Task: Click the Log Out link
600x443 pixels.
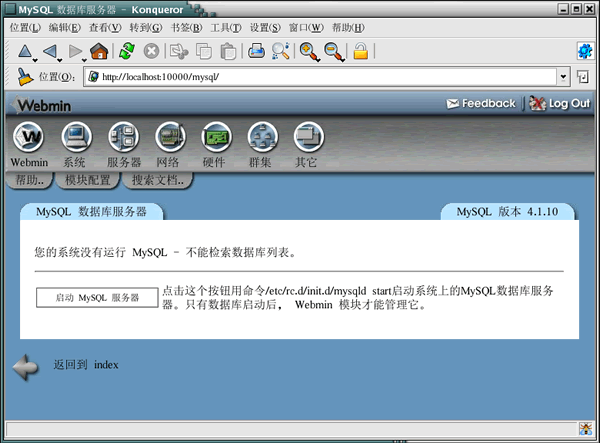Action: pos(560,103)
